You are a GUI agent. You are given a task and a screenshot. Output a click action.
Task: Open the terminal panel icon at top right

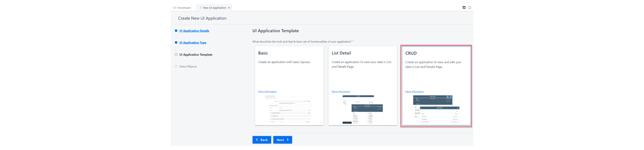pyautogui.click(x=464, y=8)
